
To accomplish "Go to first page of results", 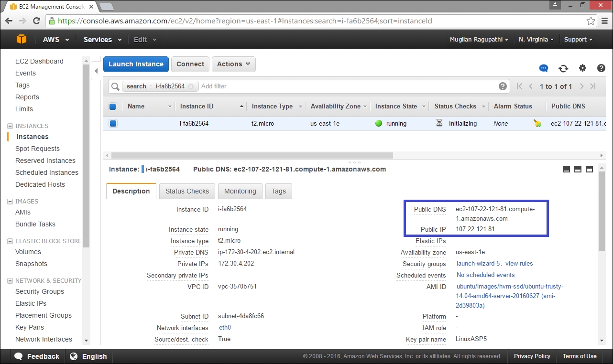I will pyautogui.click(x=520, y=86).
